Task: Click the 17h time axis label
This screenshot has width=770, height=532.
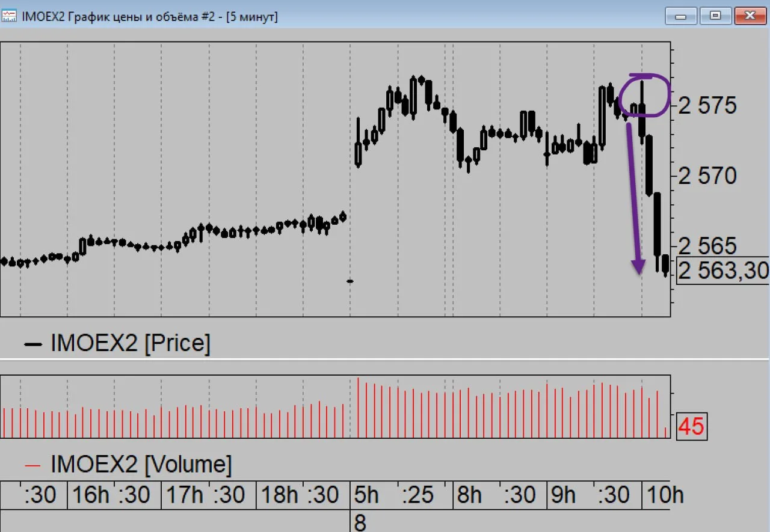Action: coord(185,495)
